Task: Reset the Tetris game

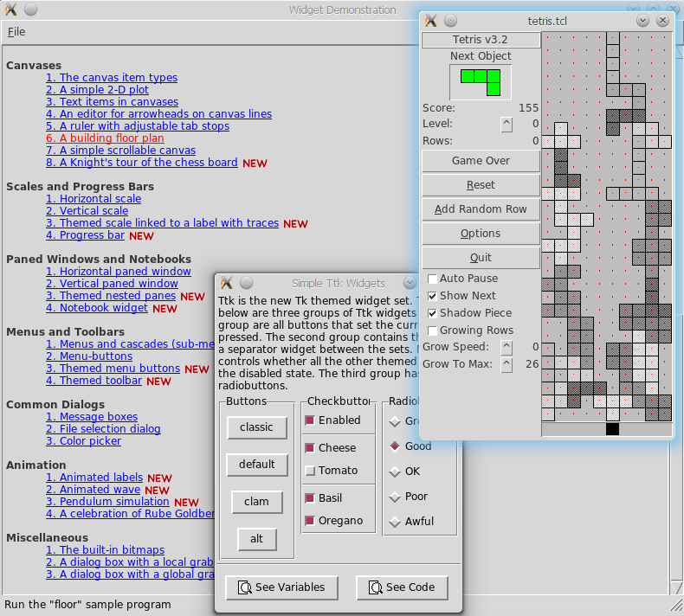Action: pos(481,185)
